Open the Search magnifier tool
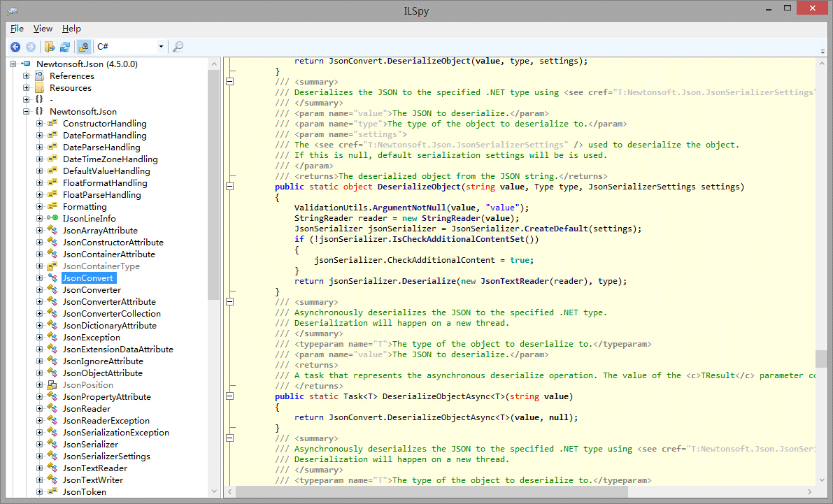The width and height of the screenshot is (833, 504). click(x=178, y=47)
